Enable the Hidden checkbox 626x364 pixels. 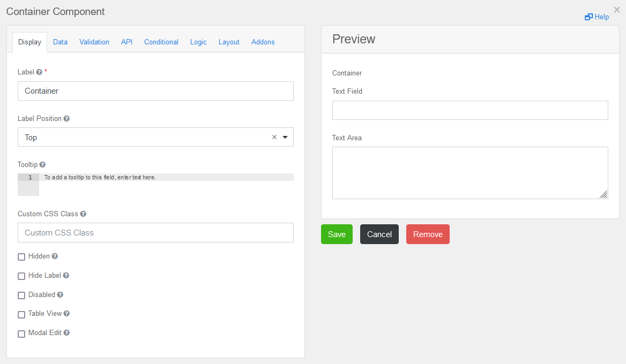21,257
